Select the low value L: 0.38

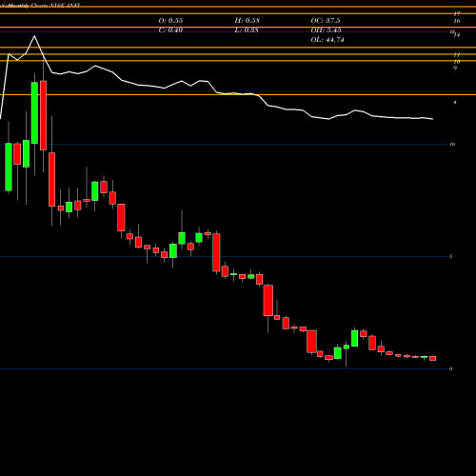[247, 30]
